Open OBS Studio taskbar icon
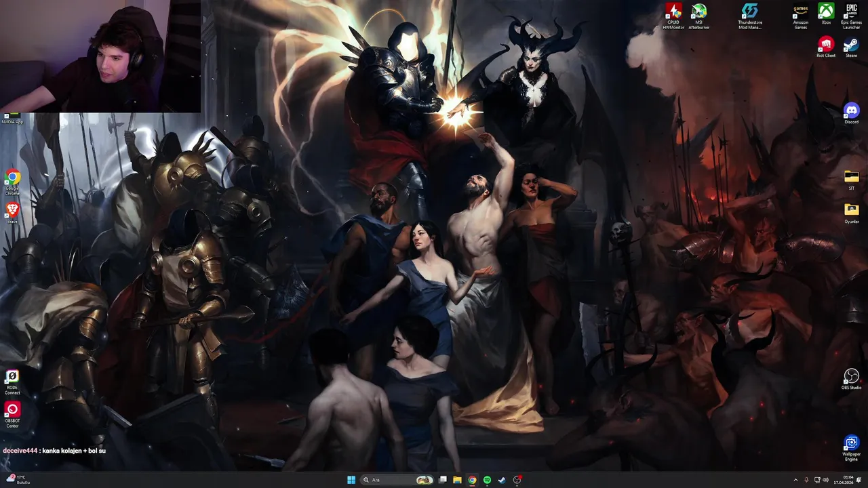This screenshot has width=868, height=488. 517,480
